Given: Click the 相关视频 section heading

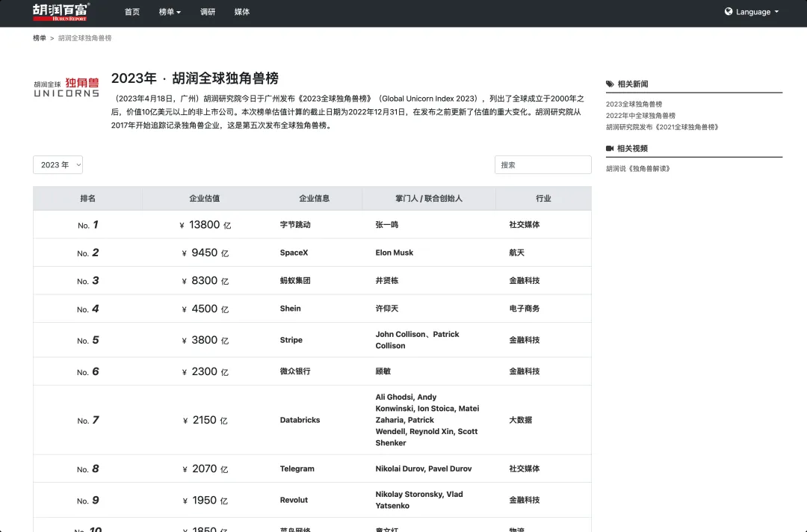Looking at the screenshot, I should tap(633, 148).
